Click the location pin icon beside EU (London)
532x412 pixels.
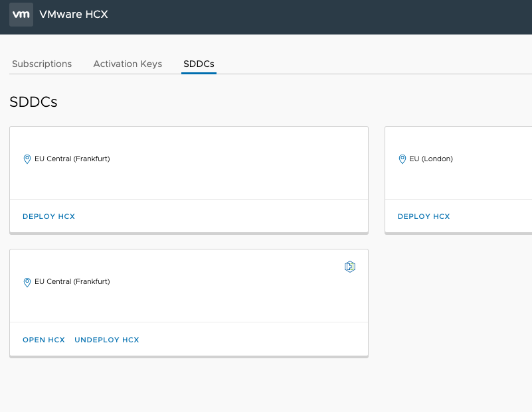click(x=402, y=159)
